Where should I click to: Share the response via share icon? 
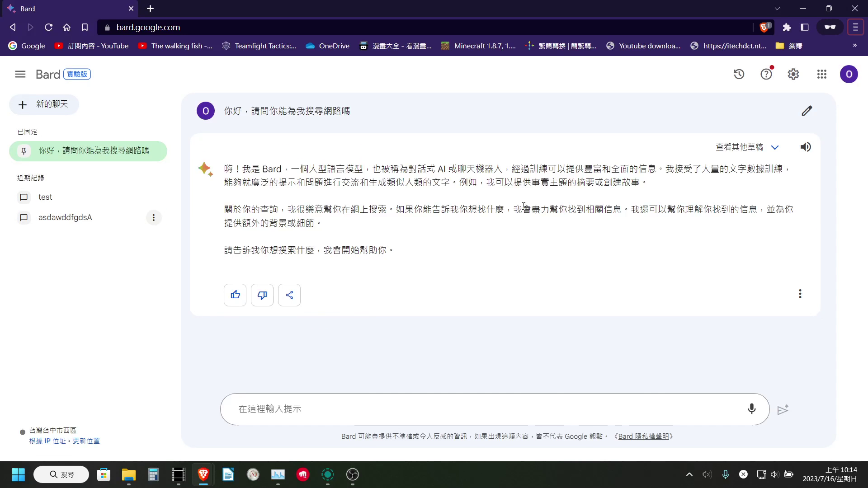pyautogui.click(x=289, y=295)
